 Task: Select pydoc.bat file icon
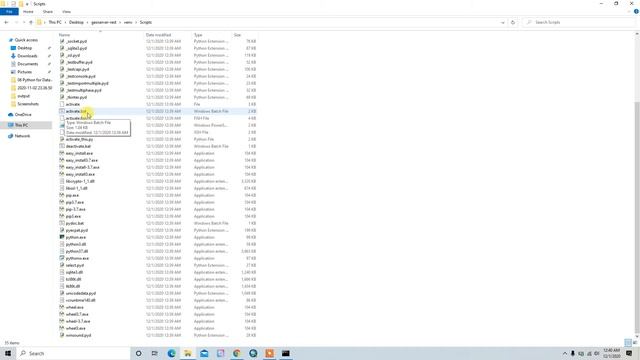pos(62,223)
